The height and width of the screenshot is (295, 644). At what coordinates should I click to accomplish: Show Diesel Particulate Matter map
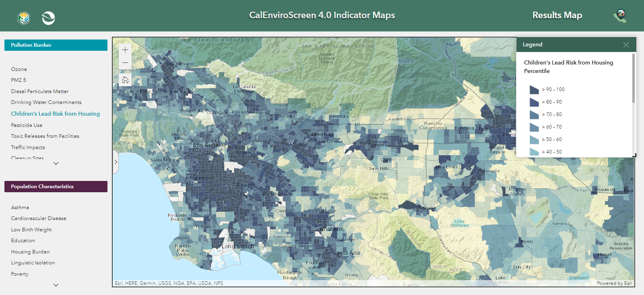[40, 91]
